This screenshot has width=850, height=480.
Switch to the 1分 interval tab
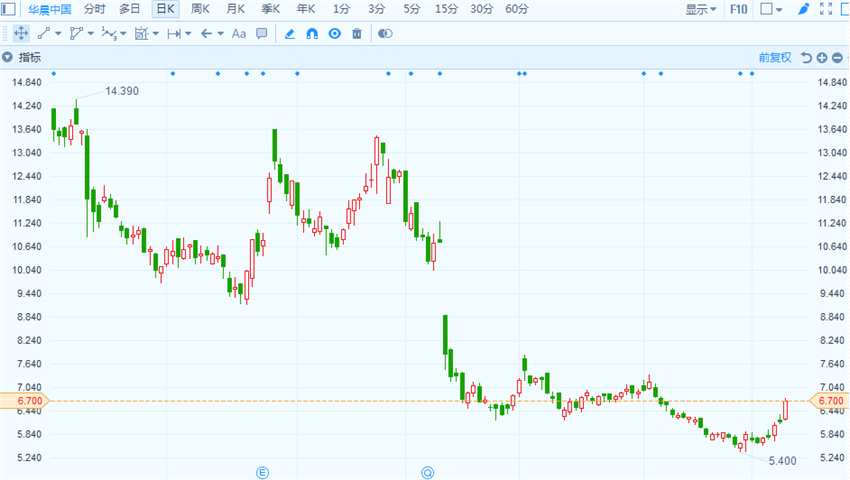[342, 9]
